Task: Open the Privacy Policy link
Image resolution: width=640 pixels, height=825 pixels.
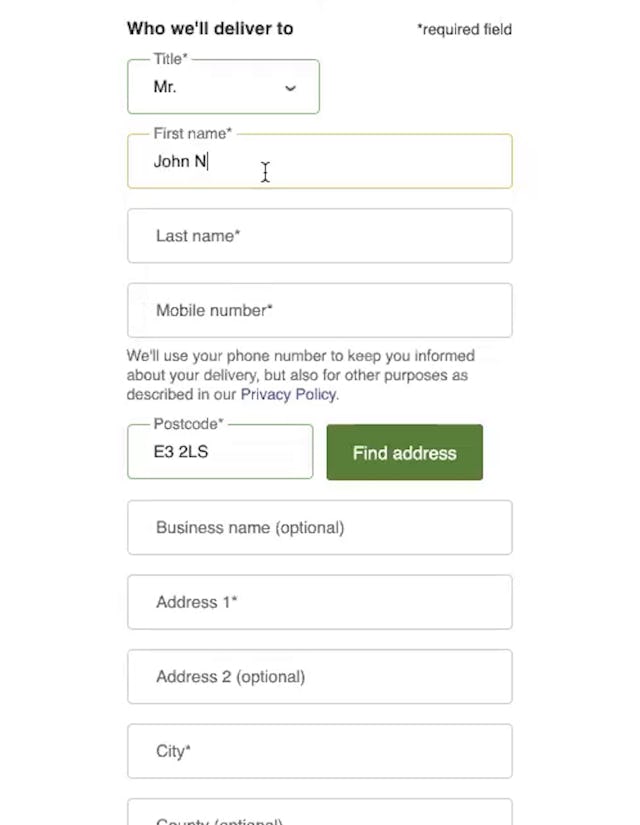Action: click(x=288, y=394)
